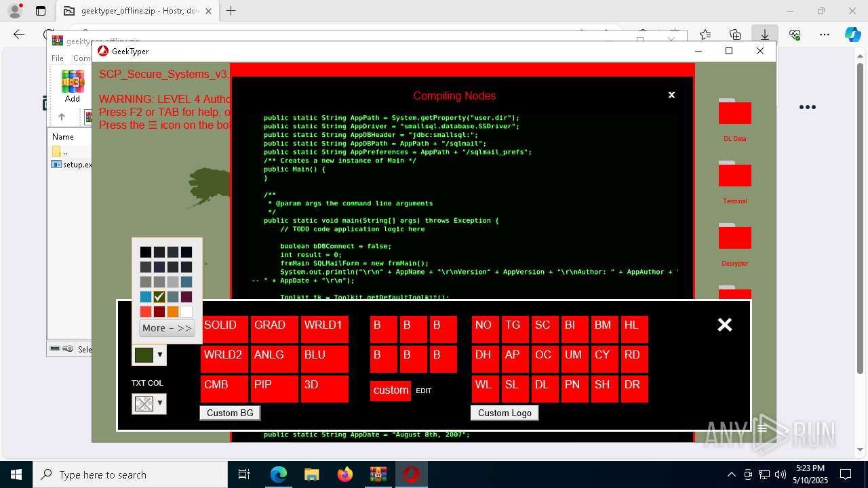Go back in the Edge browser
This screenshot has width=868, height=488.
[19, 35]
